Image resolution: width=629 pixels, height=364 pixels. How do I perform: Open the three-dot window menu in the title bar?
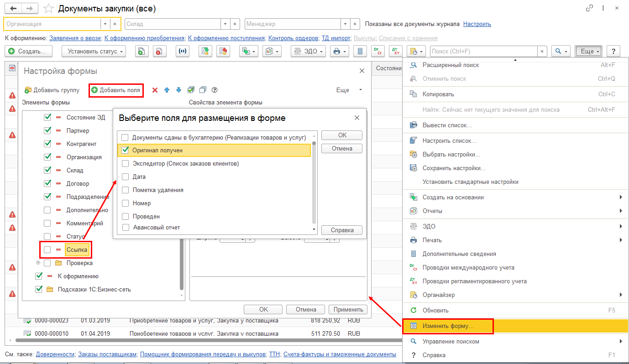point(603,9)
